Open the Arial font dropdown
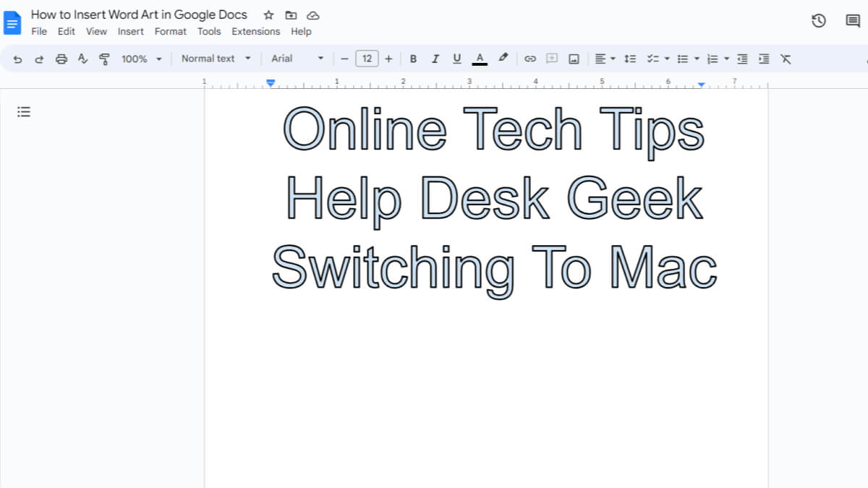Image resolution: width=868 pixels, height=488 pixels. click(x=297, y=59)
